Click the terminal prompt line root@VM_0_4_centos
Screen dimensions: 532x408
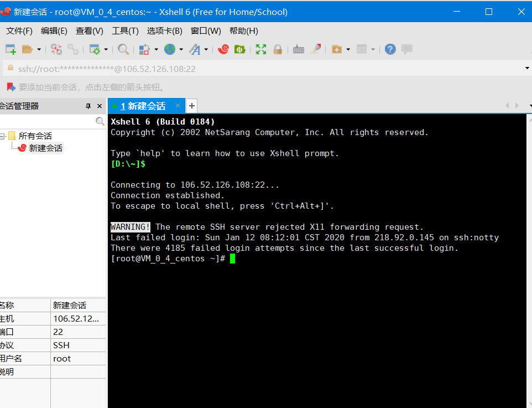[x=168, y=259]
